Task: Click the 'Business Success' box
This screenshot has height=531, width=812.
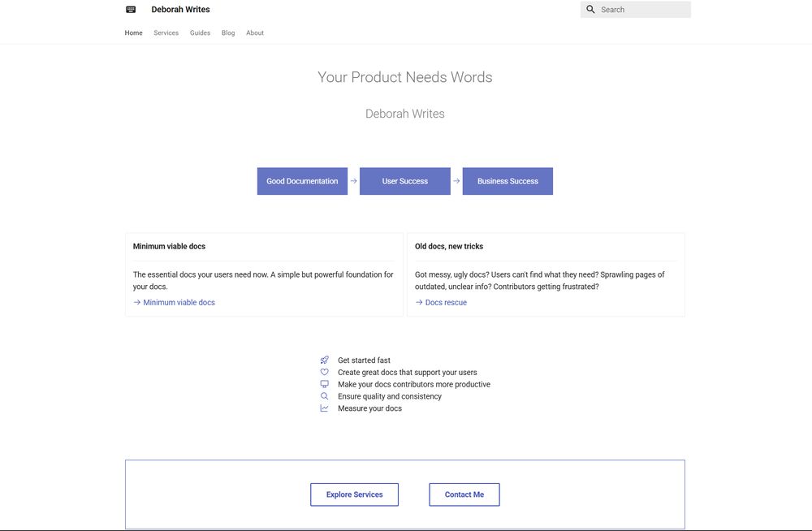Action: pyautogui.click(x=508, y=181)
